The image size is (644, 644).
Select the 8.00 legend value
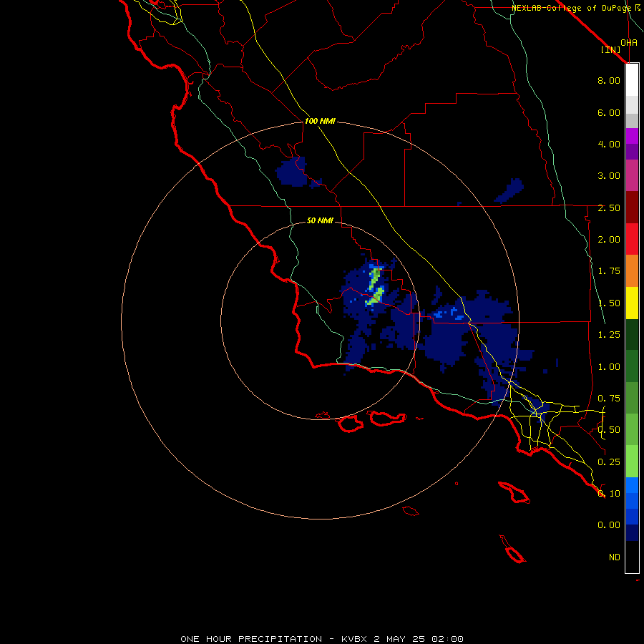609,80
